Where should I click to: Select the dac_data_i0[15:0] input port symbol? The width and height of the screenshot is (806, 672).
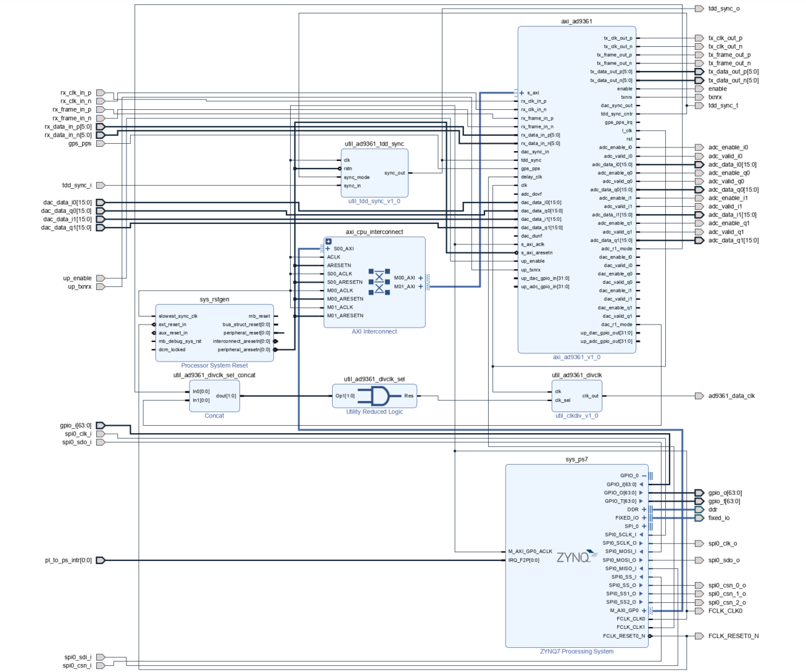click(101, 202)
